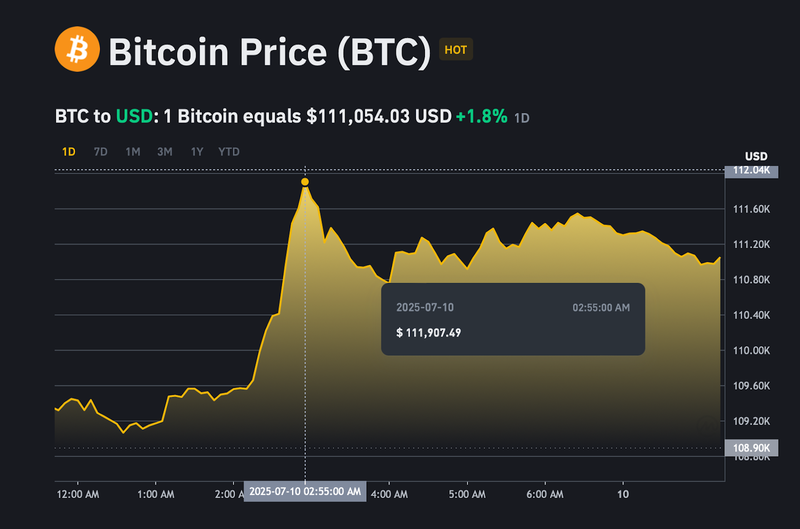The width and height of the screenshot is (800, 529).
Task: Click the HOT badge beside the title
Action: tap(455, 49)
